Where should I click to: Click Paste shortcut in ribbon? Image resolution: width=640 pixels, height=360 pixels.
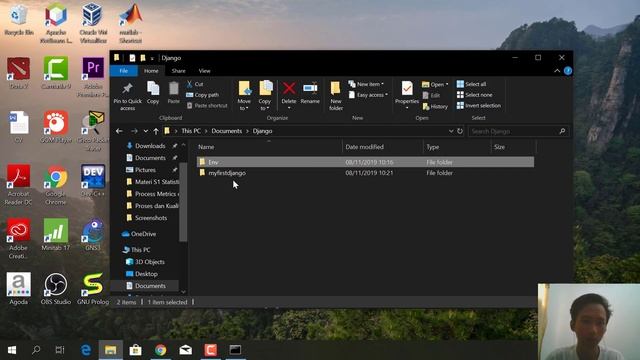pyautogui.click(x=207, y=105)
